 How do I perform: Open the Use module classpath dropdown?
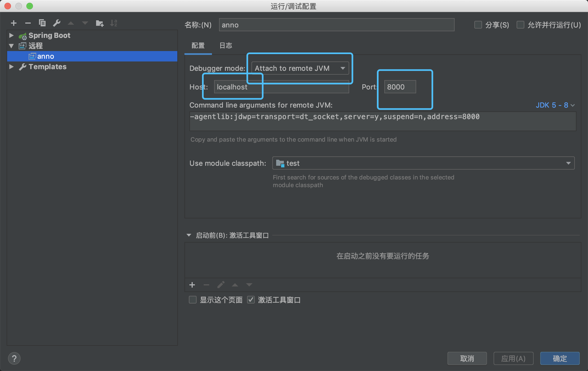[423, 163]
